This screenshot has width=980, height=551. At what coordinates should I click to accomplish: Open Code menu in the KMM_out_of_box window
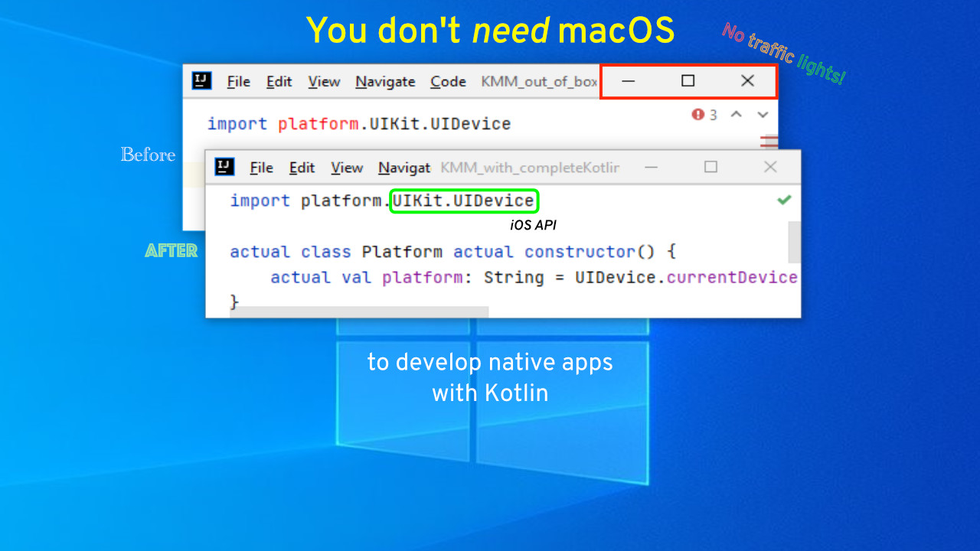coord(448,82)
